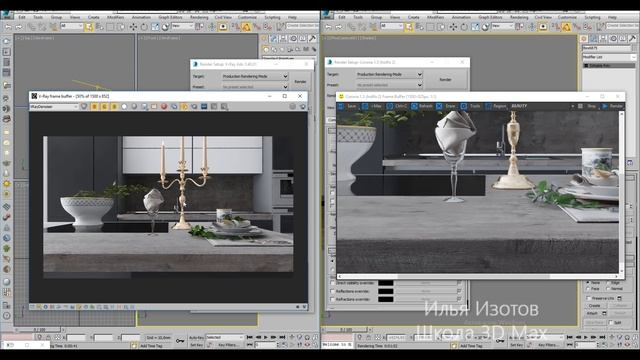Open Modifiers menu in left window

116,18
